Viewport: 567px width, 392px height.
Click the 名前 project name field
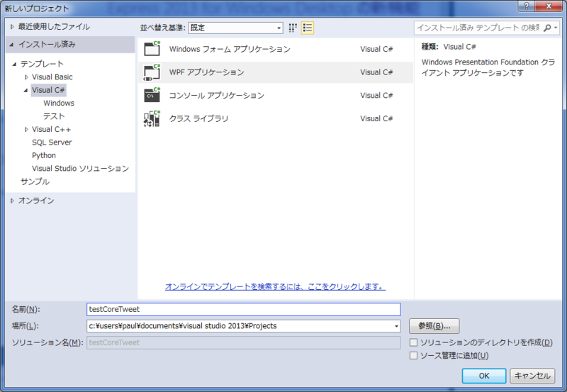pos(243,309)
